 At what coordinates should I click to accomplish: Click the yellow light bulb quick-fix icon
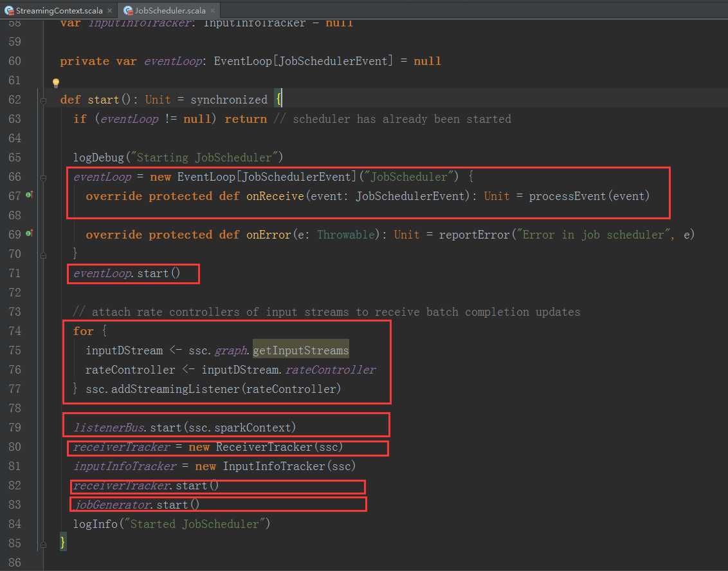pyautogui.click(x=55, y=83)
